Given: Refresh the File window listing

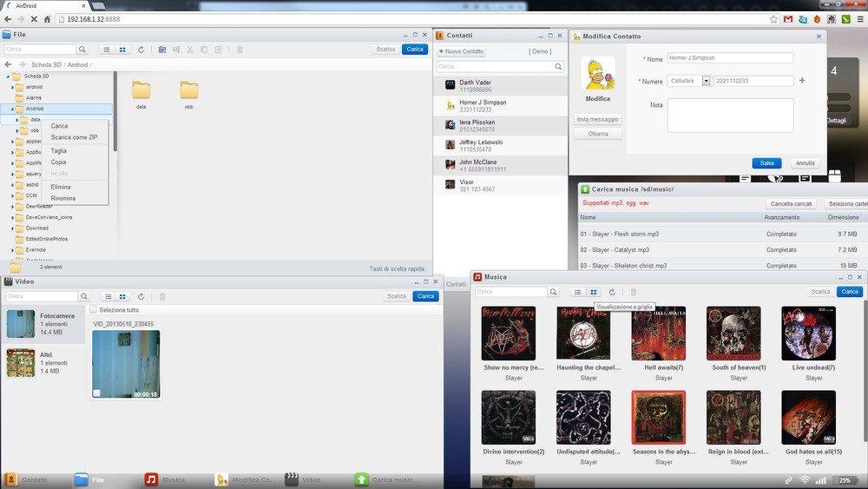Looking at the screenshot, I should coord(141,50).
